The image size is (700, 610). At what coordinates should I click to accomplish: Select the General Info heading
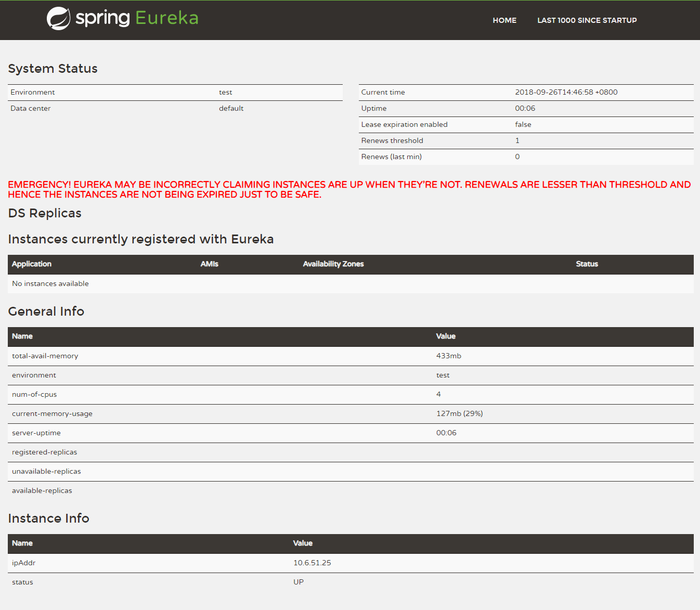[x=46, y=312]
